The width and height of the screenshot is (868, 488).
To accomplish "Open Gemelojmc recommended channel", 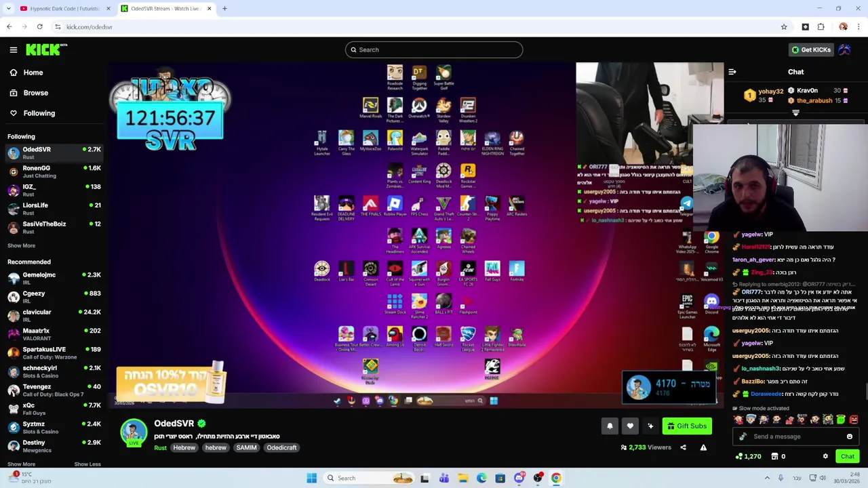I will [x=54, y=279].
